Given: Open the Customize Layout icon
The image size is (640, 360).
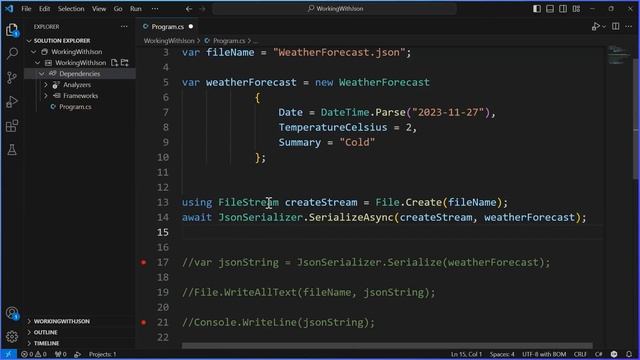Looking at the screenshot, I should point(576,9).
